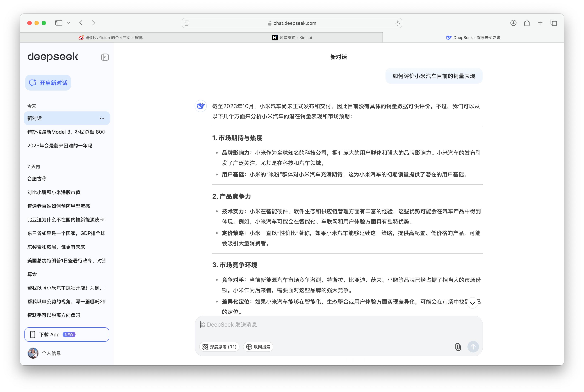Image resolution: width=584 pixels, height=392 pixels.
Task: Click the profile avatar picture
Action: pyautogui.click(x=33, y=353)
